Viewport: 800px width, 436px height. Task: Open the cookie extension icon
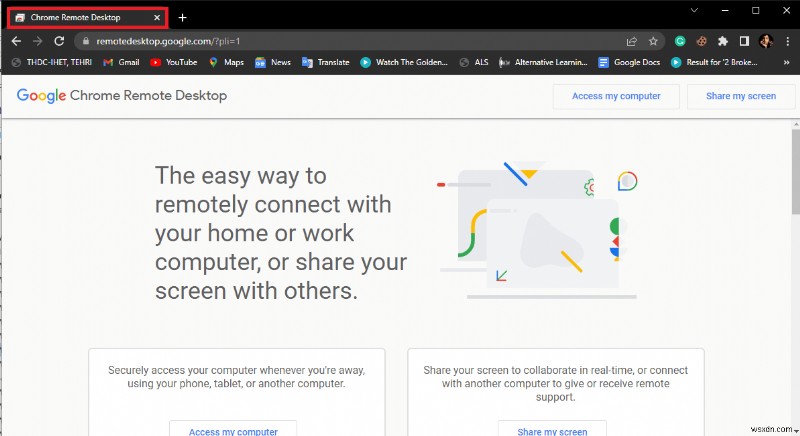702,41
